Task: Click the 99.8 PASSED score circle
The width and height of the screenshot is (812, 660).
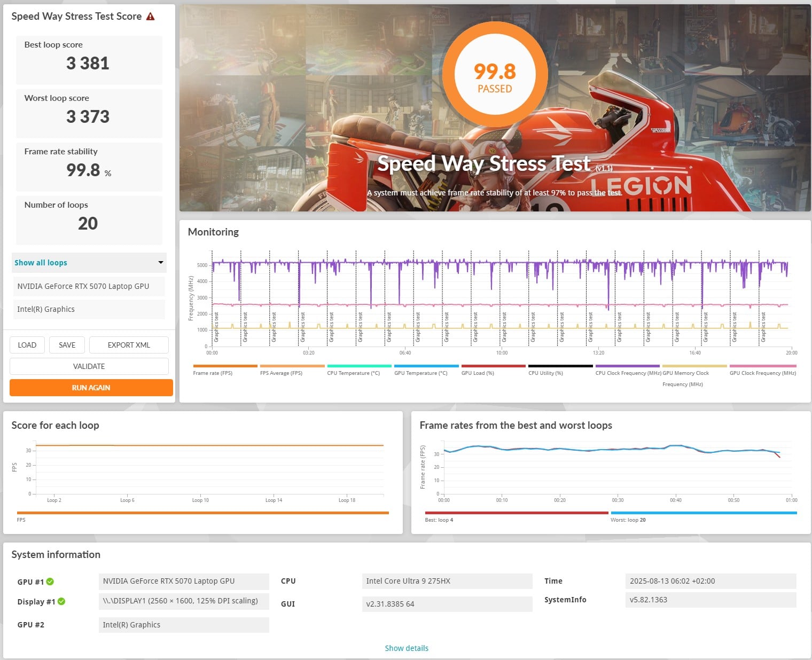Action: click(495, 75)
